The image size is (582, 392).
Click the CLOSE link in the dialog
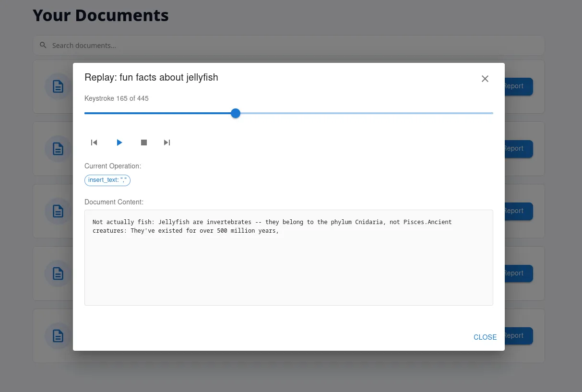click(485, 337)
